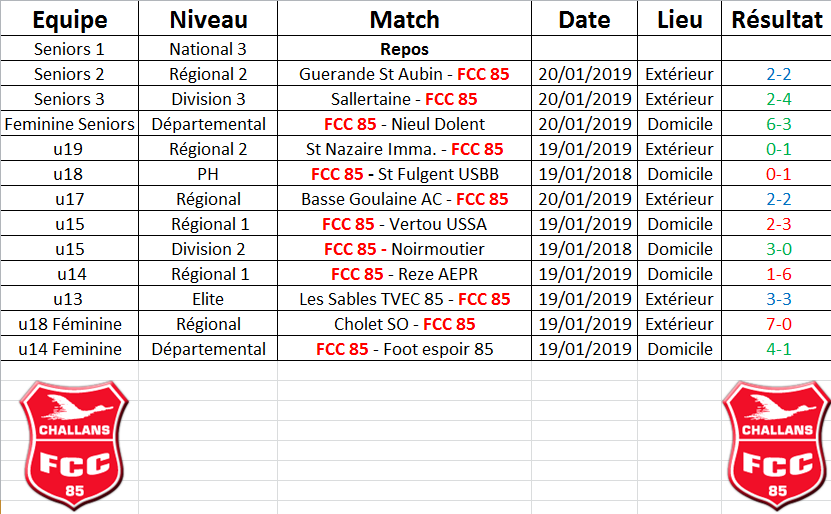Select the Match header cell

[x=404, y=19]
